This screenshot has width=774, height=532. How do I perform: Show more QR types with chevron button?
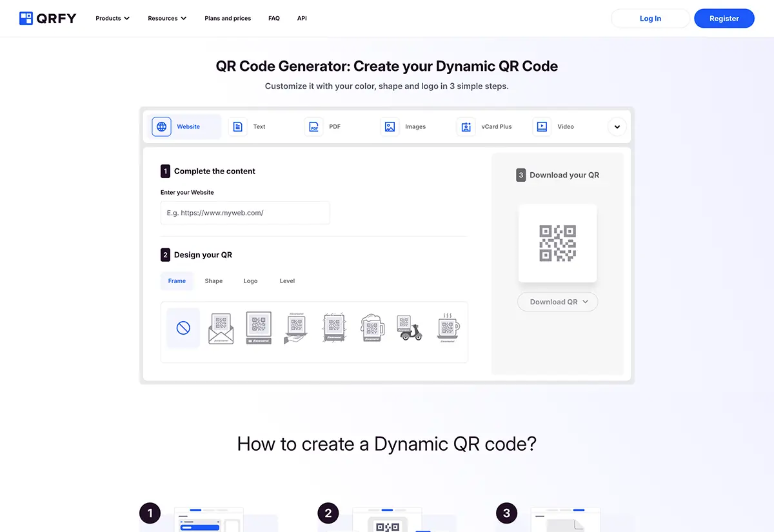pos(617,126)
